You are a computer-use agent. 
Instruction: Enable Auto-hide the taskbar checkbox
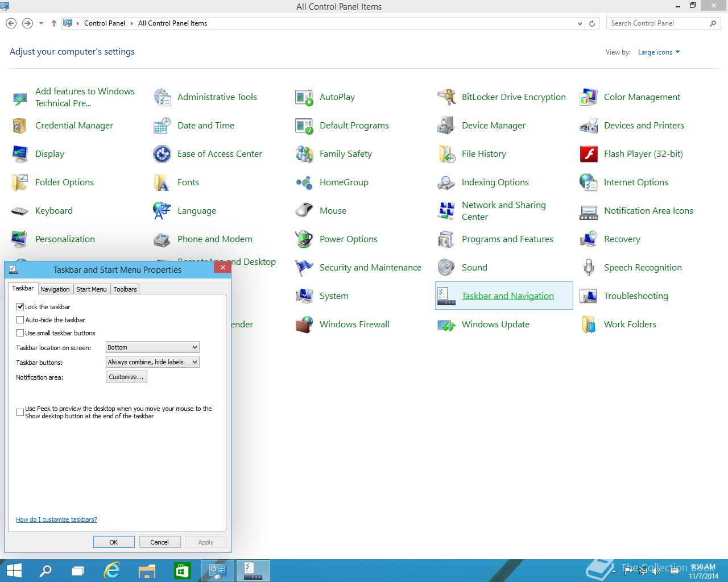point(20,320)
